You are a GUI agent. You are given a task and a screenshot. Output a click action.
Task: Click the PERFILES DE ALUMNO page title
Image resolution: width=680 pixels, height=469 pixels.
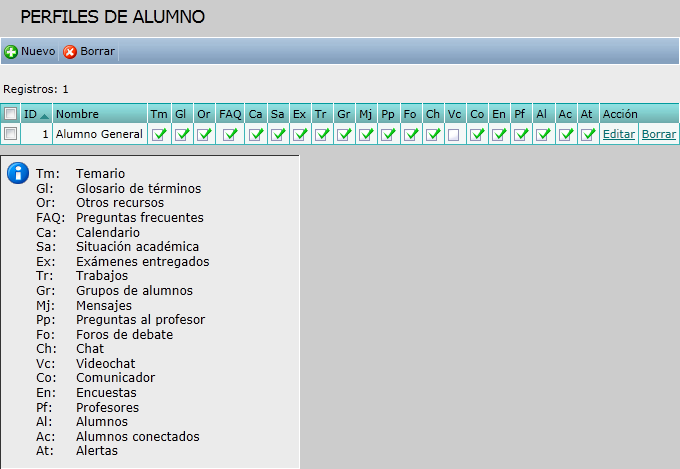113,17
